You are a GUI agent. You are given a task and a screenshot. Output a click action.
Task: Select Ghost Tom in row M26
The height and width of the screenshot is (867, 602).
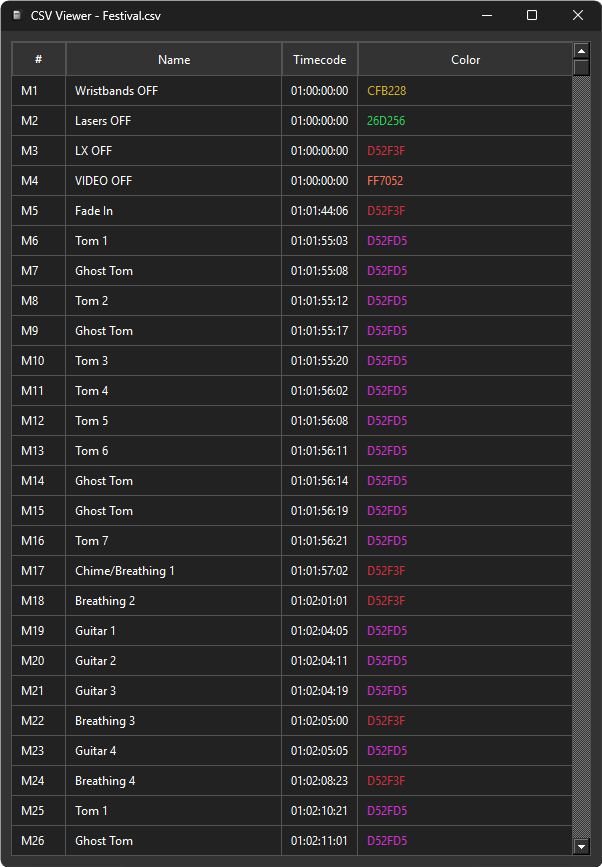point(174,840)
